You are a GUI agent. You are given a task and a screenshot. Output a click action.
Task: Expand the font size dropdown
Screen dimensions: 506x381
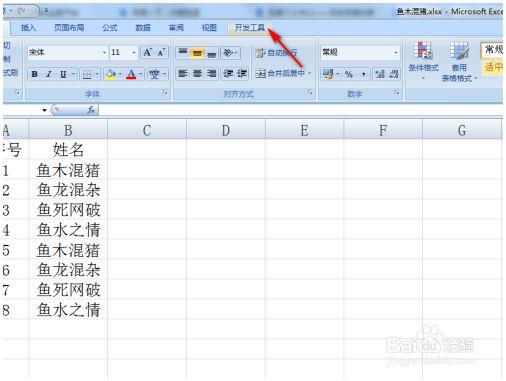click(134, 53)
